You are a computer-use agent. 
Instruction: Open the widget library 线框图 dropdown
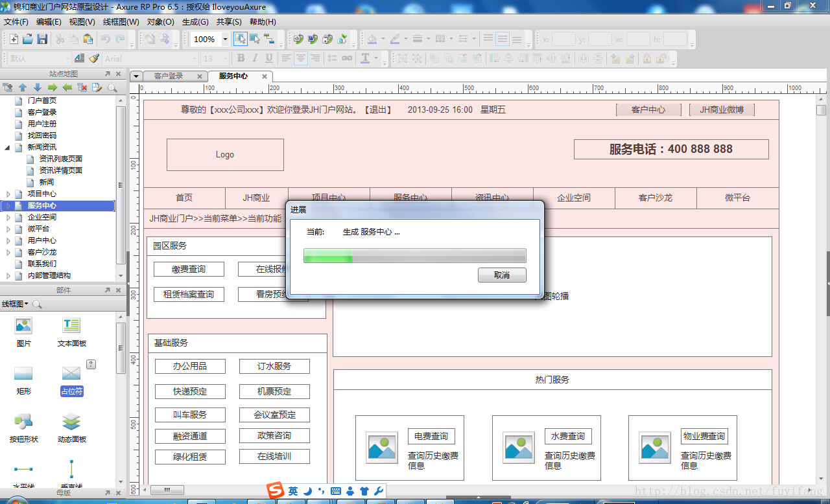coord(14,304)
